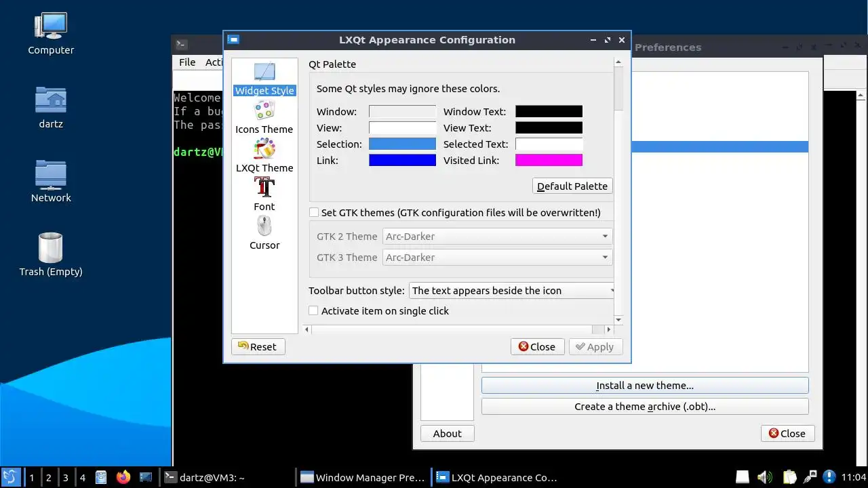This screenshot has width=868, height=488.
Task: Click the highlighted theme row in Preferences list
Action: [719, 146]
